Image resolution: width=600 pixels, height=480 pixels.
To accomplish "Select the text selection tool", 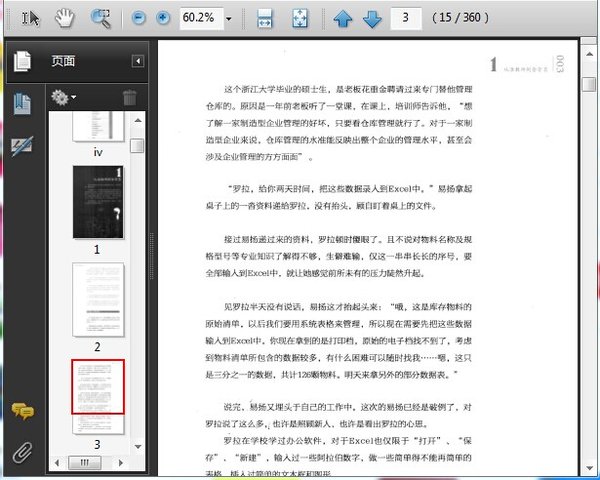I will click(x=30, y=18).
